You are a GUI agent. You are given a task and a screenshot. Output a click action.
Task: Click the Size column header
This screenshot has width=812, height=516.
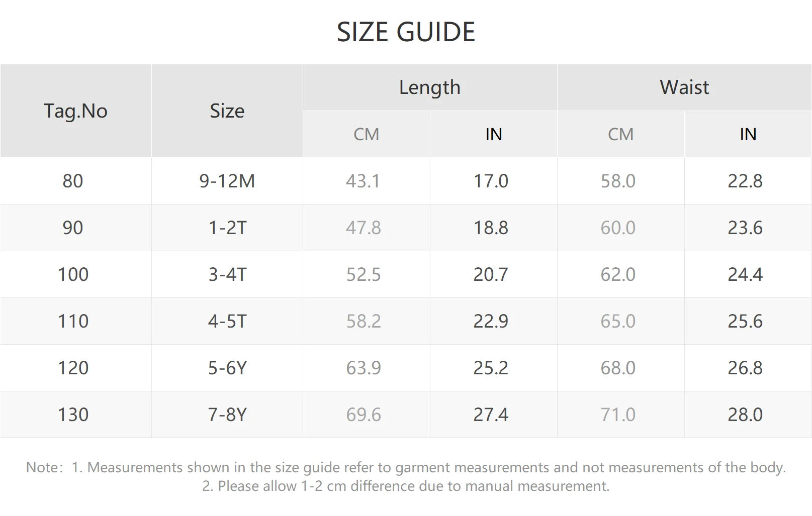coord(227,111)
